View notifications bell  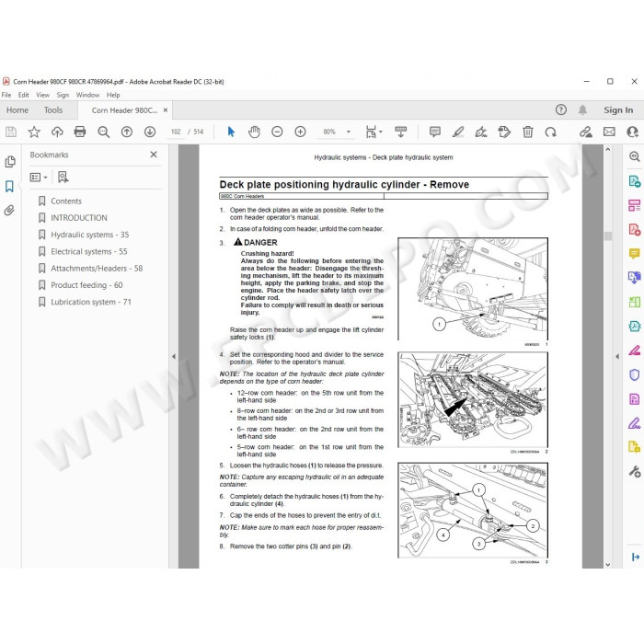(582, 109)
